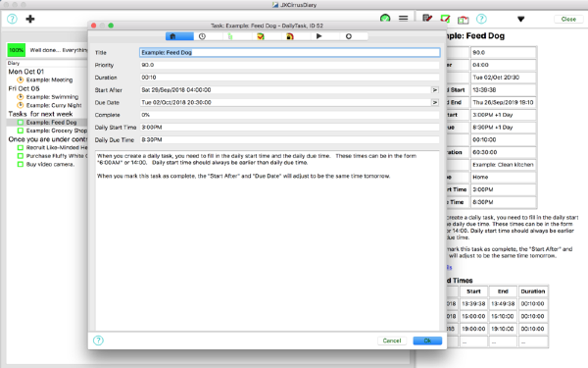588x368 pixels.
Task: Select Example: Swimming diary entry
Action: click(52, 97)
